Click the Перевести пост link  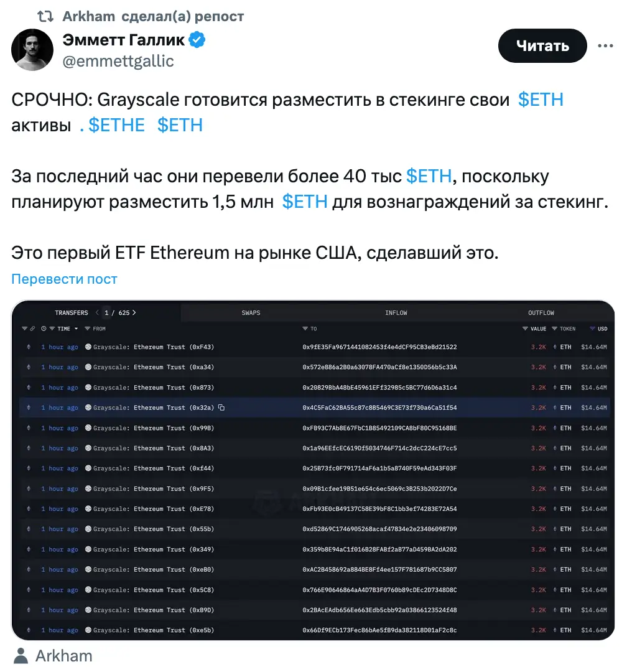64,279
